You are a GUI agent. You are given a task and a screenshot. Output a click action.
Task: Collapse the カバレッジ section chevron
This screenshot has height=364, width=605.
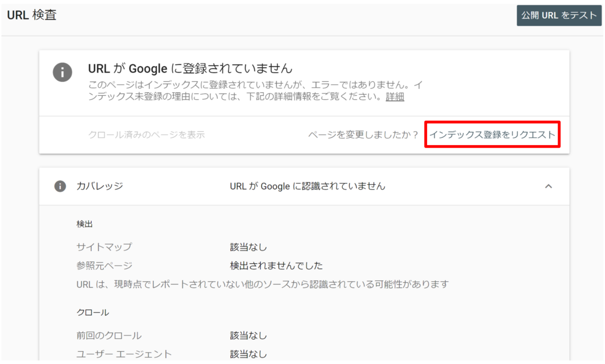point(549,186)
